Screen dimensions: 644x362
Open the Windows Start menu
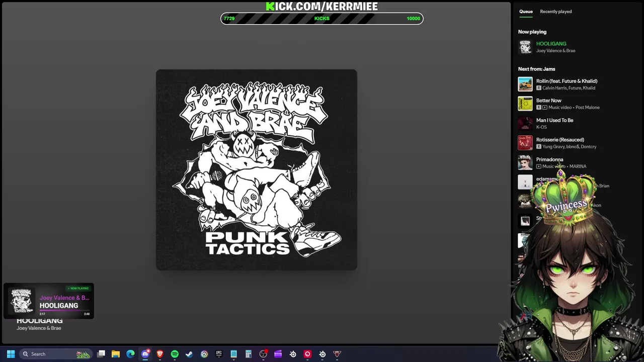[x=11, y=354]
